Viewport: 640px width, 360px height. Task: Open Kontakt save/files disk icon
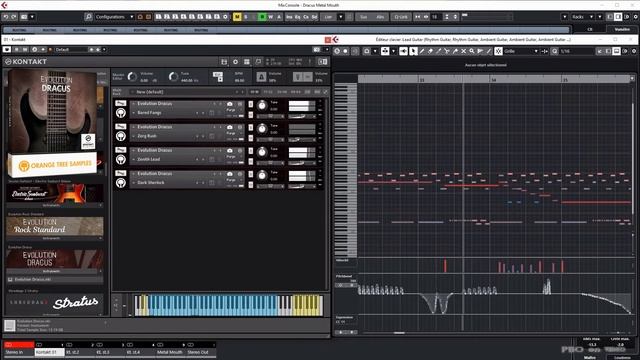coord(224,62)
